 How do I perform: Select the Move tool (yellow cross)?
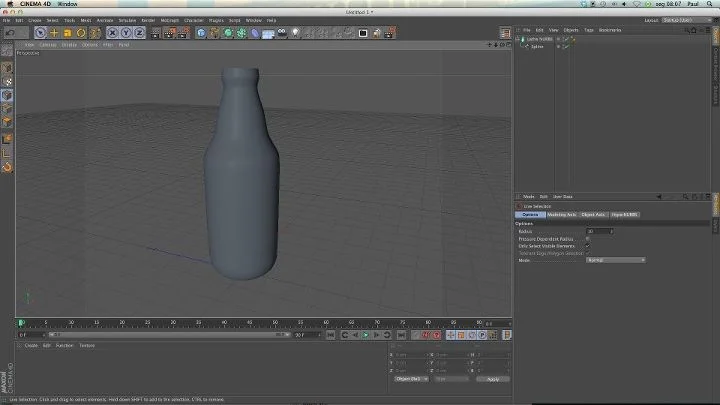54,33
